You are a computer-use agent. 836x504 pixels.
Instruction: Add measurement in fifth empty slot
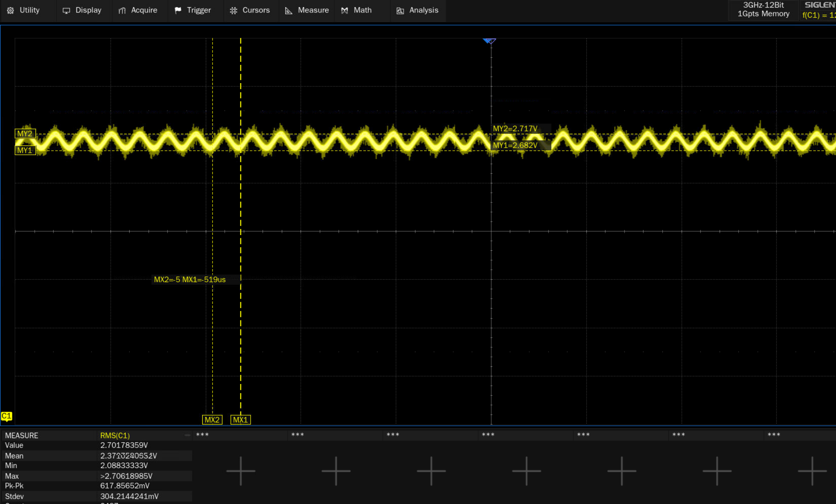tap(622, 471)
